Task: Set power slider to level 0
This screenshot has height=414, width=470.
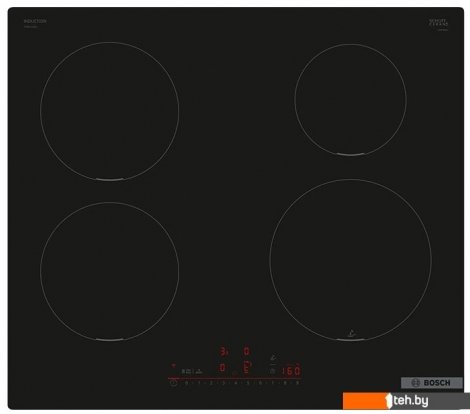Action: (x=186, y=383)
